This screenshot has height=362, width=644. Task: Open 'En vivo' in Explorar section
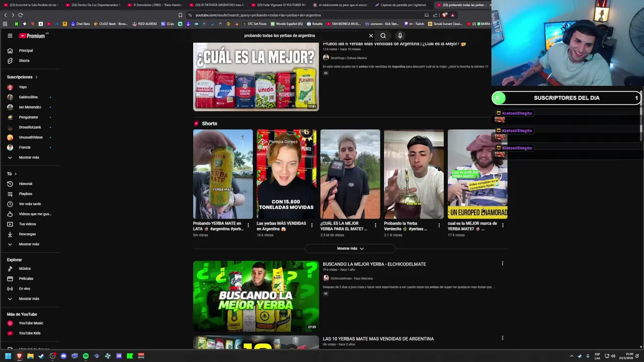(x=25, y=289)
